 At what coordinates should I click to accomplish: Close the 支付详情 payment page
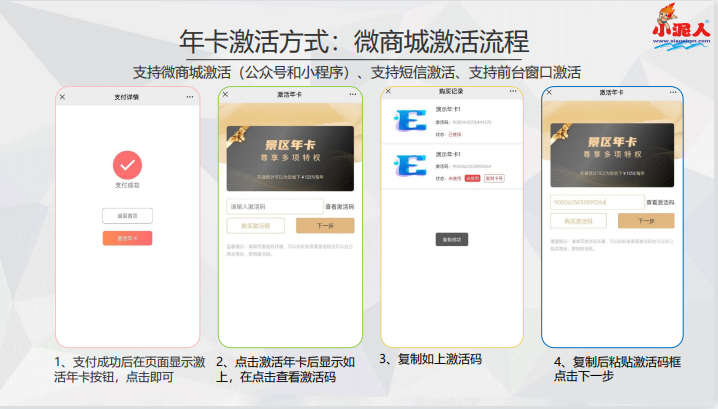[62, 97]
